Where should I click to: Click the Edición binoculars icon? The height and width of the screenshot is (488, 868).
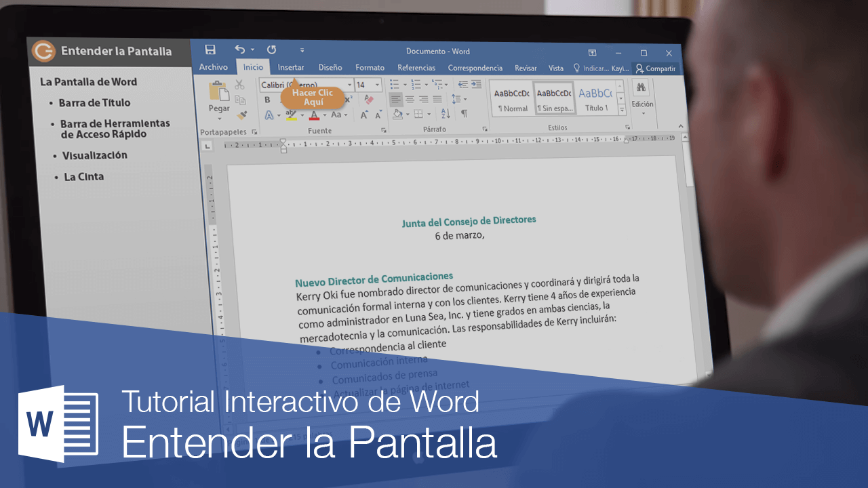pyautogui.click(x=642, y=87)
